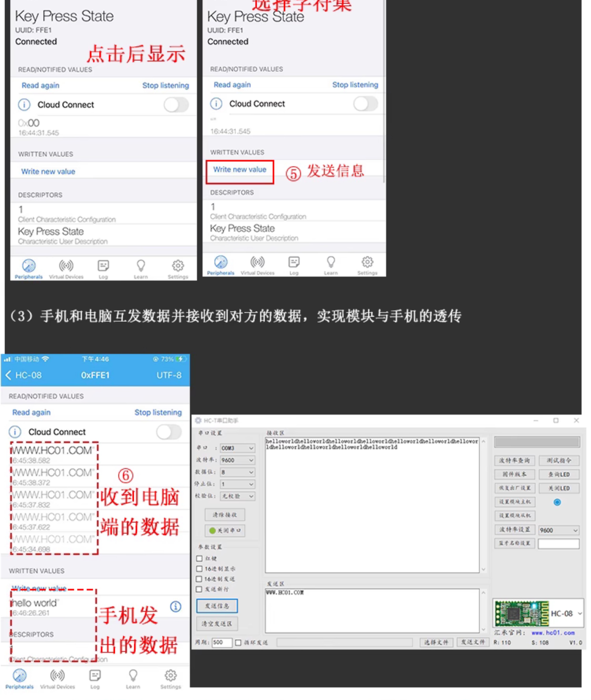Image resolution: width=591 pixels, height=700 pixels.
Task: Tap UTF-8 in the HC-08 phone header
Action: [169, 375]
